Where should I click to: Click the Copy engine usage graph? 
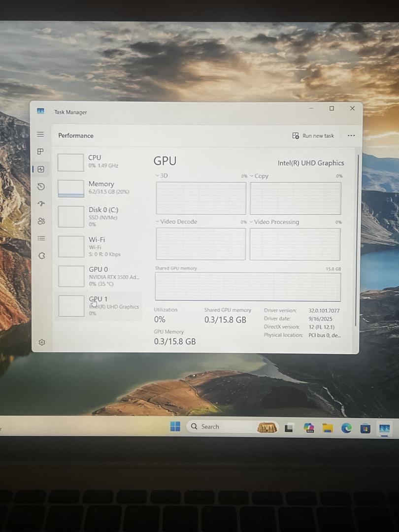[296, 199]
